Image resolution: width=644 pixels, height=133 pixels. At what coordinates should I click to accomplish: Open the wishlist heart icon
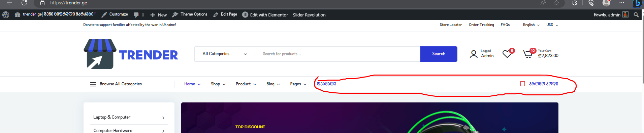[507, 54]
